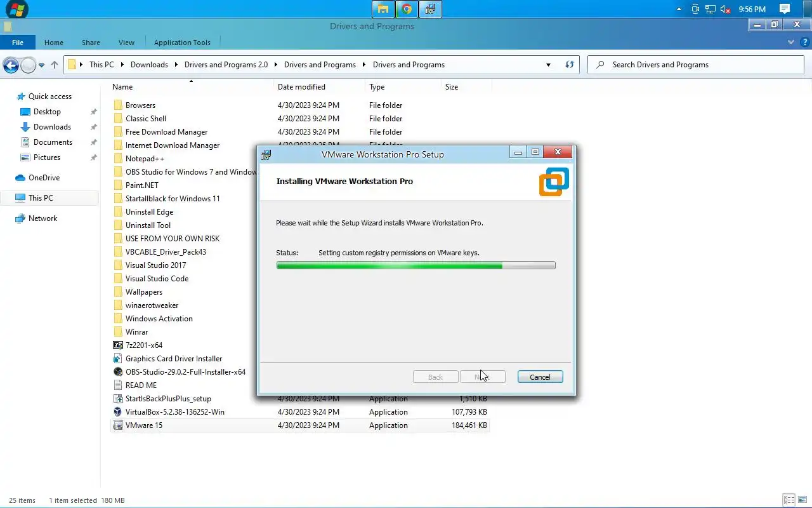
Task: Go back in Explorer
Action: (11, 65)
